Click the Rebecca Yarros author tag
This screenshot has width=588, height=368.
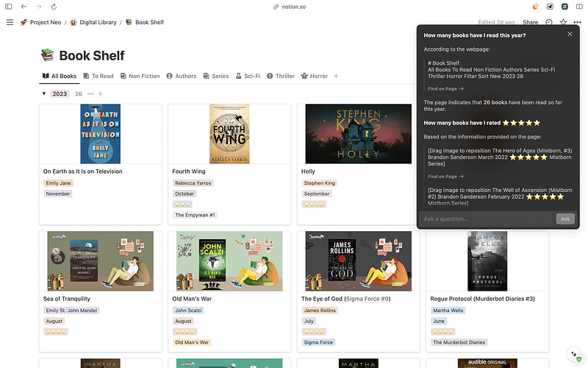193,183
